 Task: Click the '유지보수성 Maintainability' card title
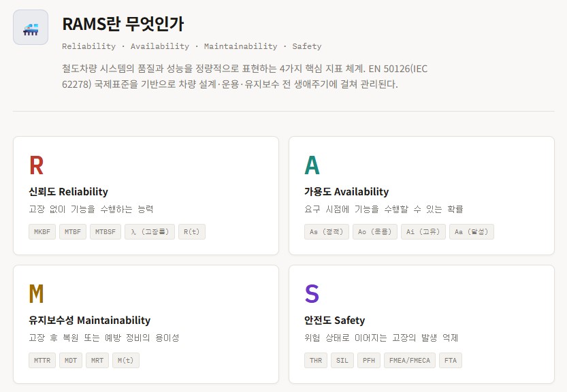pos(90,321)
